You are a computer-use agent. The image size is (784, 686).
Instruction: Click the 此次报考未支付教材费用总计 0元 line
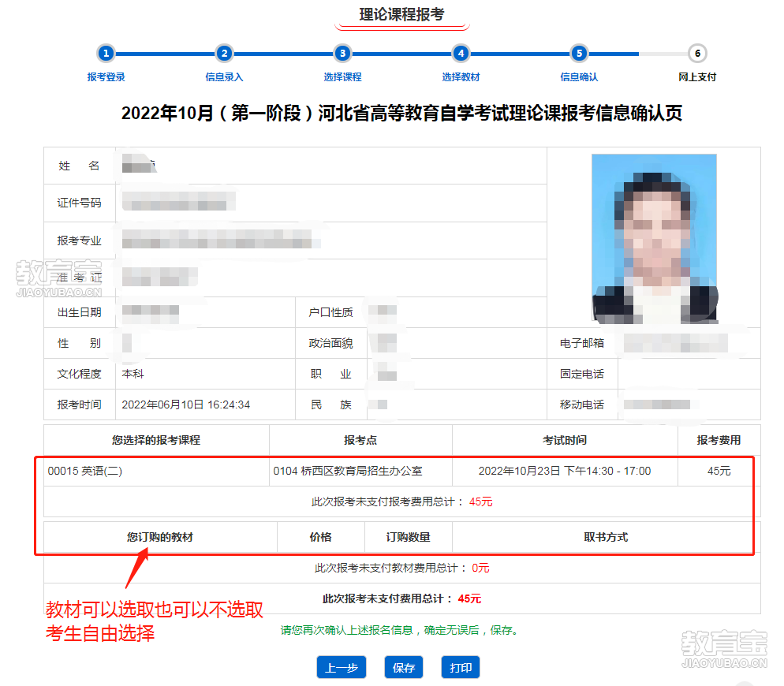(402, 568)
